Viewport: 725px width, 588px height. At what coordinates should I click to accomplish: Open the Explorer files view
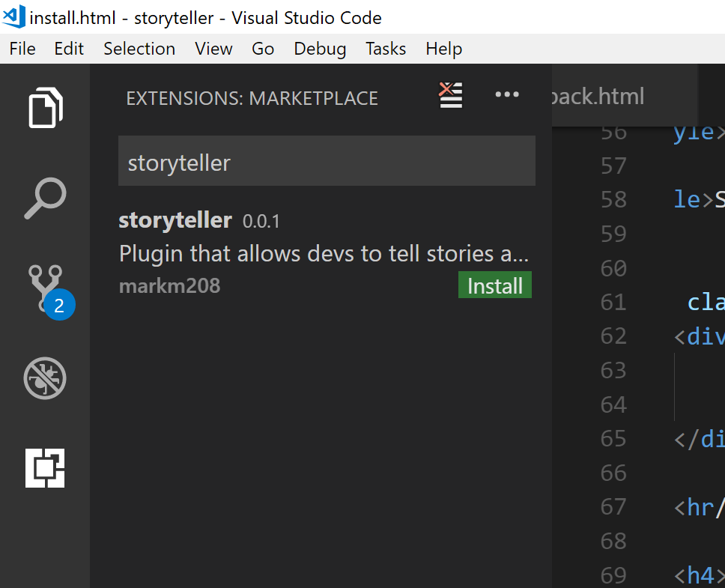[x=45, y=107]
